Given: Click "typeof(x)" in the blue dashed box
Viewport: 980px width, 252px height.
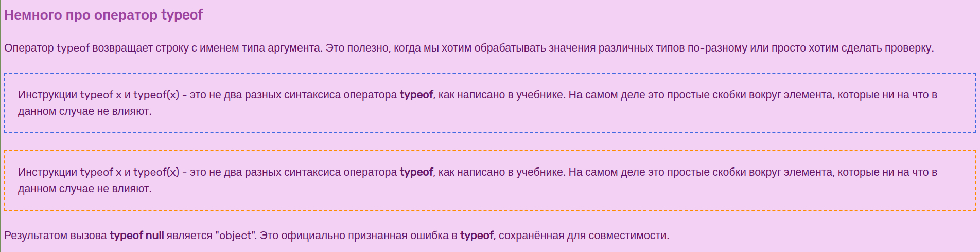Looking at the screenshot, I should pos(156,95).
